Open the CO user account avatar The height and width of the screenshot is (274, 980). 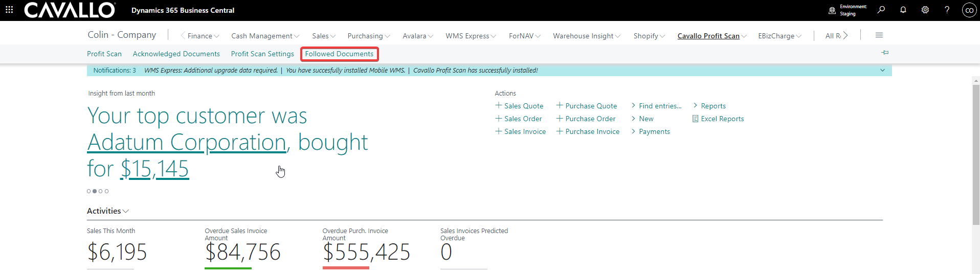click(x=969, y=10)
